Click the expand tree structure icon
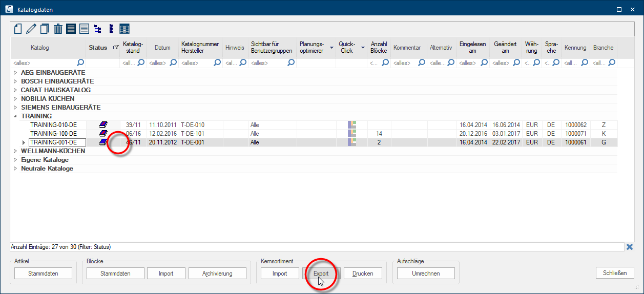Screen dimensions: 644x294 pyautogui.click(x=97, y=29)
